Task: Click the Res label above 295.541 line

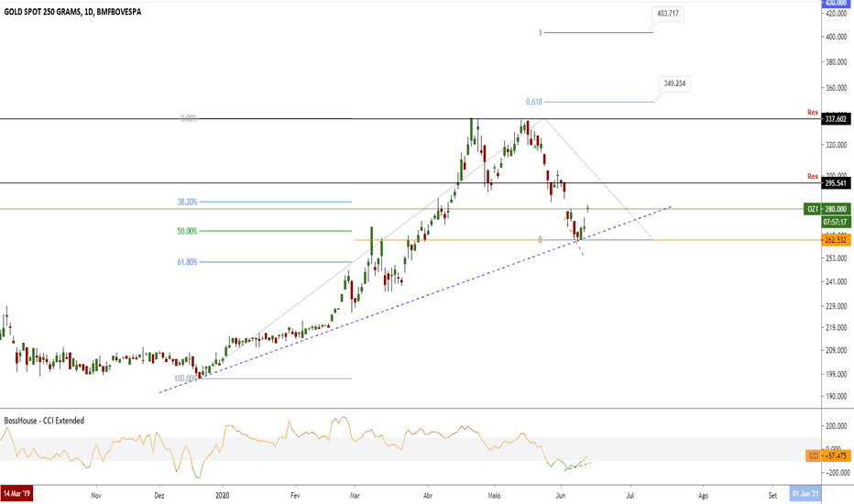Action: (x=813, y=177)
